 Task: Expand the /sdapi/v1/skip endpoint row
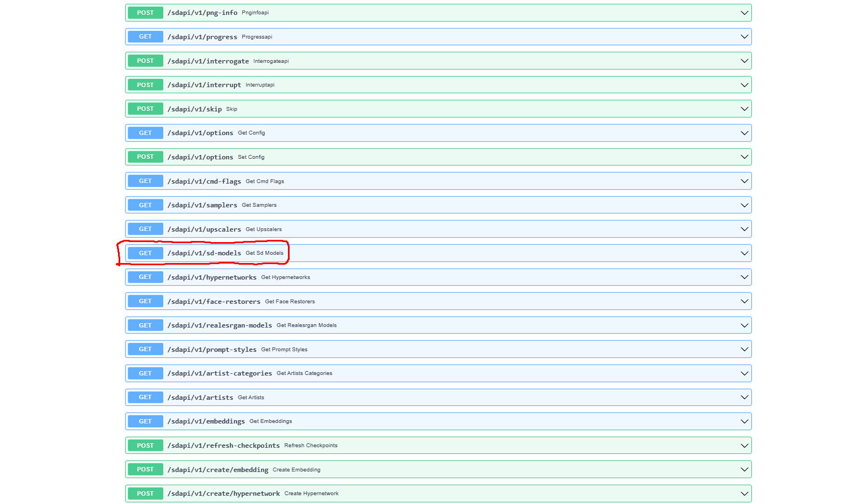[744, 109]
